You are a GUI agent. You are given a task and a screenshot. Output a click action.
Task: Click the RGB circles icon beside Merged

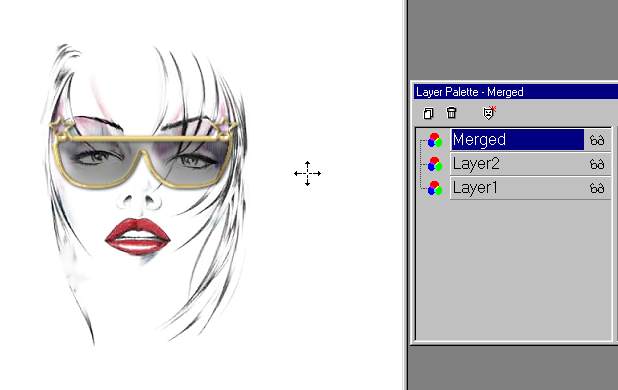click(435, 140)
